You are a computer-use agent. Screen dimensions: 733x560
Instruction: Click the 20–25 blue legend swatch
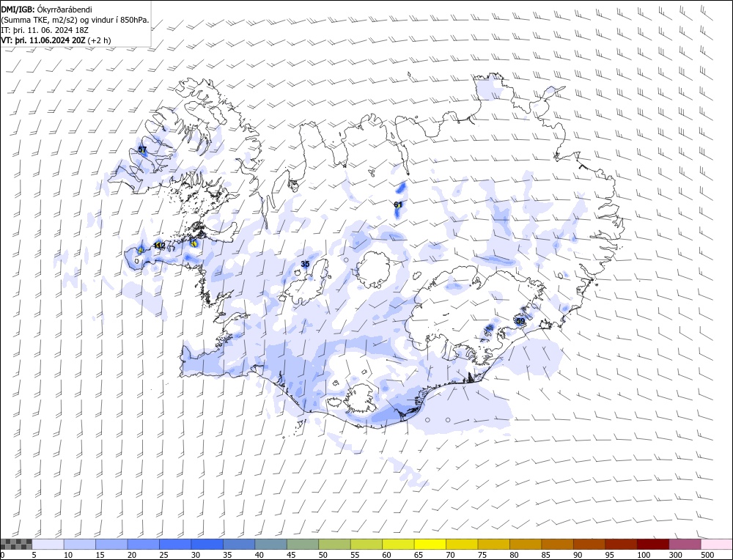[144, 544]
